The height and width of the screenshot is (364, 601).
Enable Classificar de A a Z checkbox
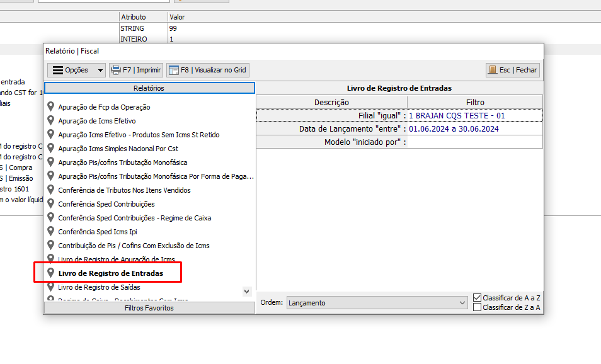[478, 297]
